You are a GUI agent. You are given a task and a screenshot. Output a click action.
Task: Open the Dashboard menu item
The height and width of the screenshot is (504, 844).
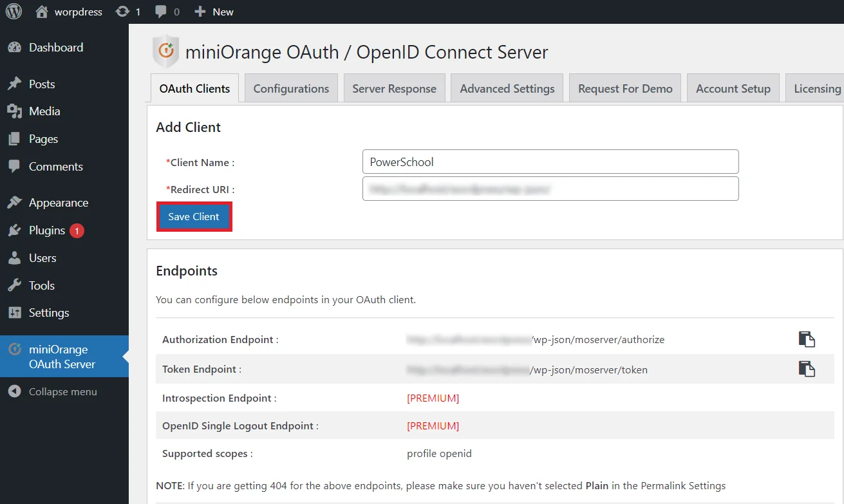64,48
